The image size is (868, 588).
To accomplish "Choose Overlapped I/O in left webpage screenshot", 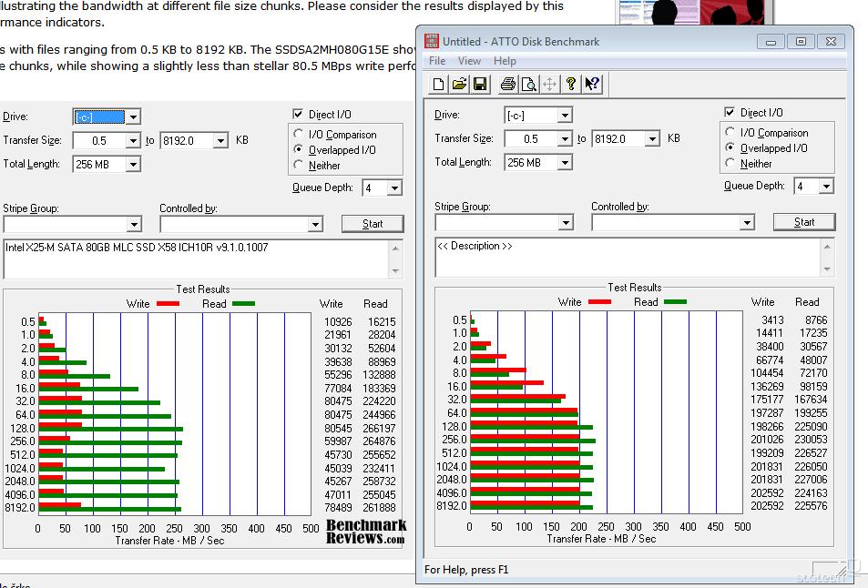I will pyautogui.click(x=299, y=149).
